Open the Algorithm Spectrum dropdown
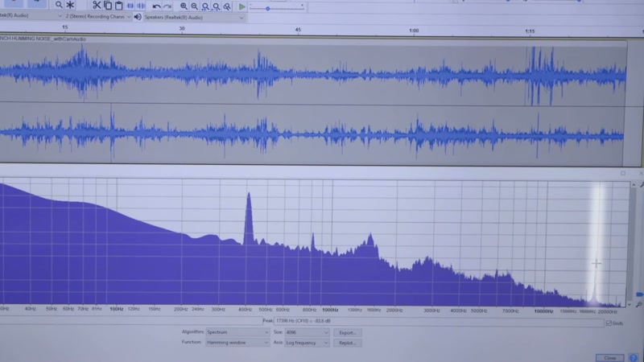This screenshot has width=644, height=362. click(237, 332)
